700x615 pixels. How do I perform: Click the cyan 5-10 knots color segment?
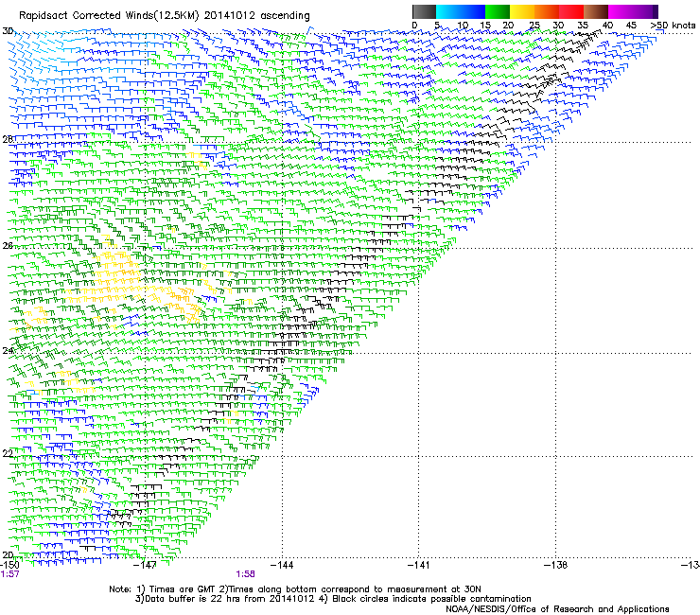pyautogui.click(x=448, y=11)
